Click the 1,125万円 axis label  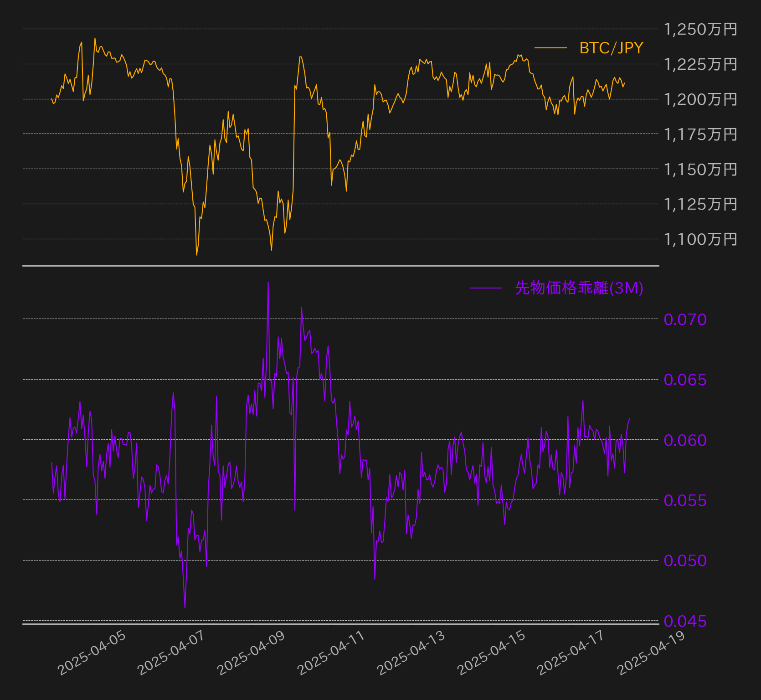(x=700, y=204)
